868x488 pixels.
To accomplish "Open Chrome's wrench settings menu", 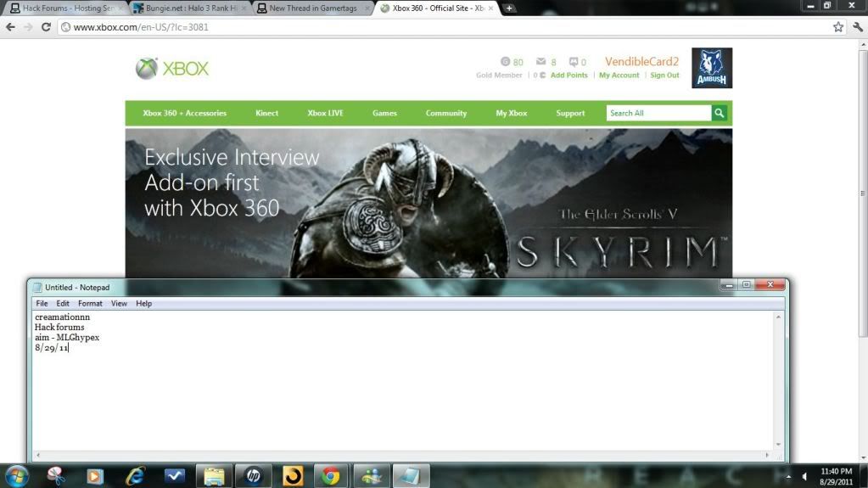I will pos(858,26).
